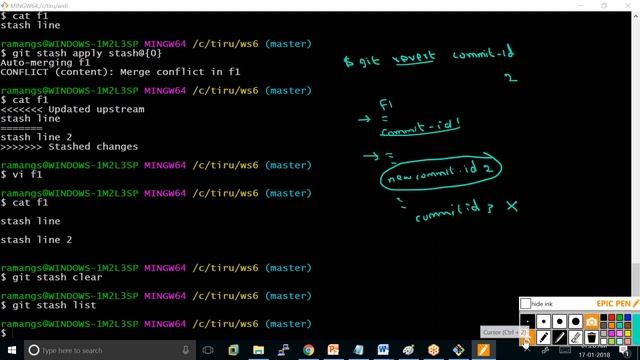
Task: Open Google Chrome from the taskbar
Action: (x=309, y=350)
